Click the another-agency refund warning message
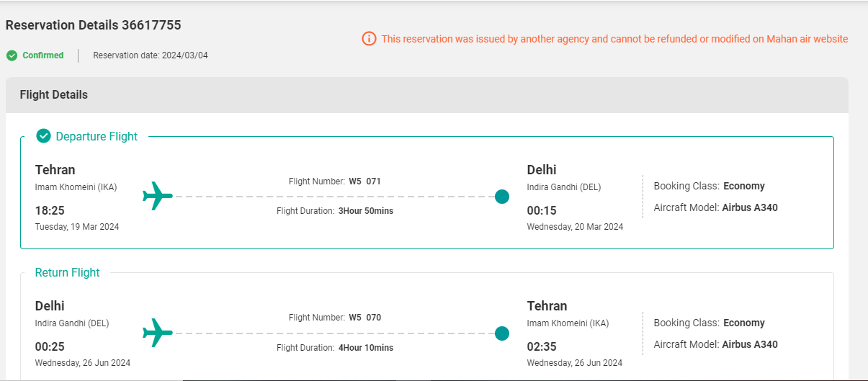 tap(614, 39)
